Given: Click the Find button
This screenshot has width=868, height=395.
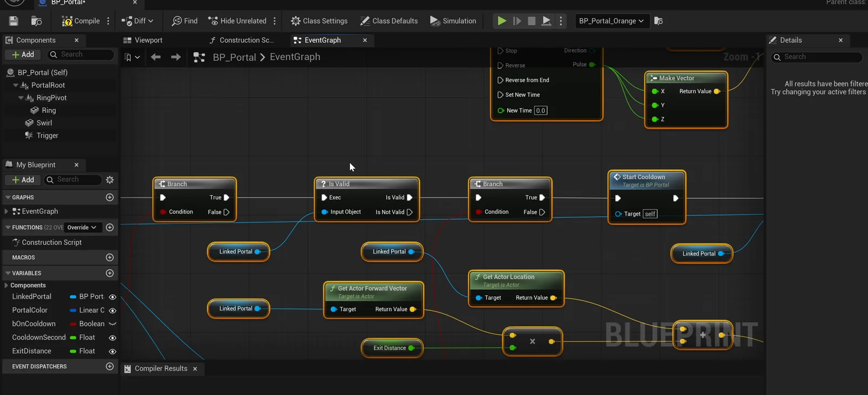Looking at the screenshot, I should point(185,21).
